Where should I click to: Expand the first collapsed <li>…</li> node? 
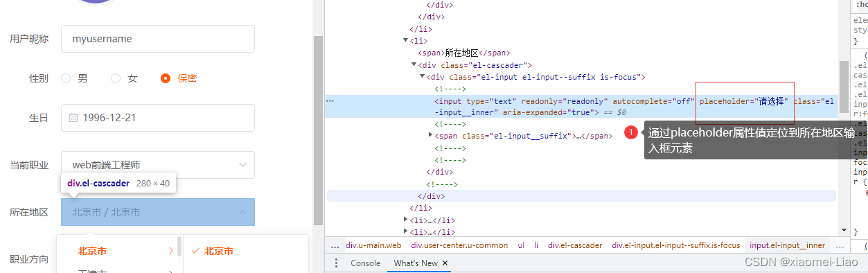pyautogui.click(x=405, y=220)
